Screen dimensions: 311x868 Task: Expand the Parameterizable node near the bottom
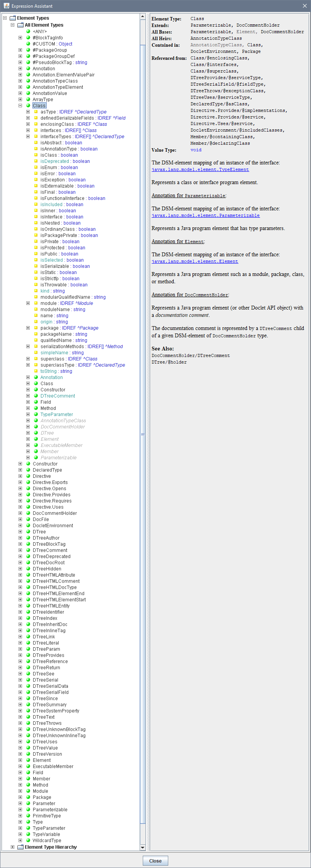click(20, 810)
